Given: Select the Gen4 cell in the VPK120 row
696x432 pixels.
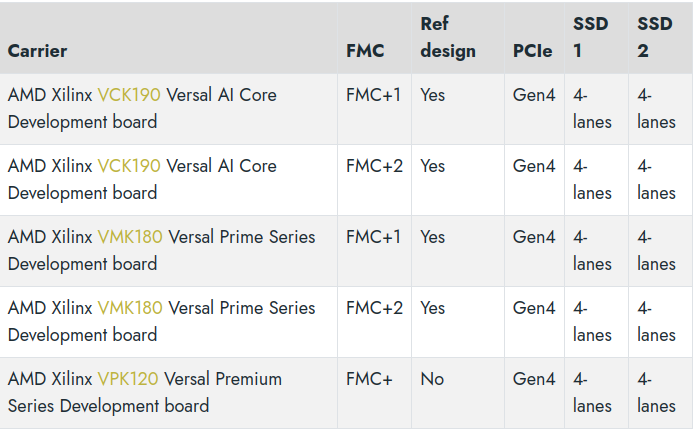Looking at the screenshot, I should point(534,379).
